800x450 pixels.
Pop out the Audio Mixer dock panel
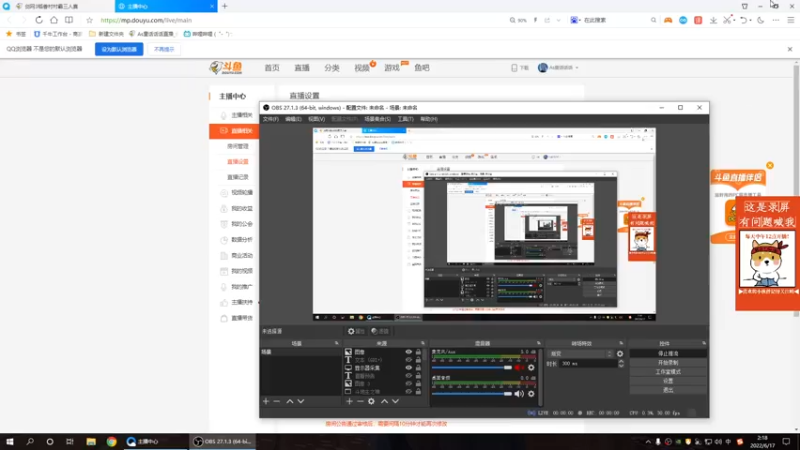pos(539,343)
